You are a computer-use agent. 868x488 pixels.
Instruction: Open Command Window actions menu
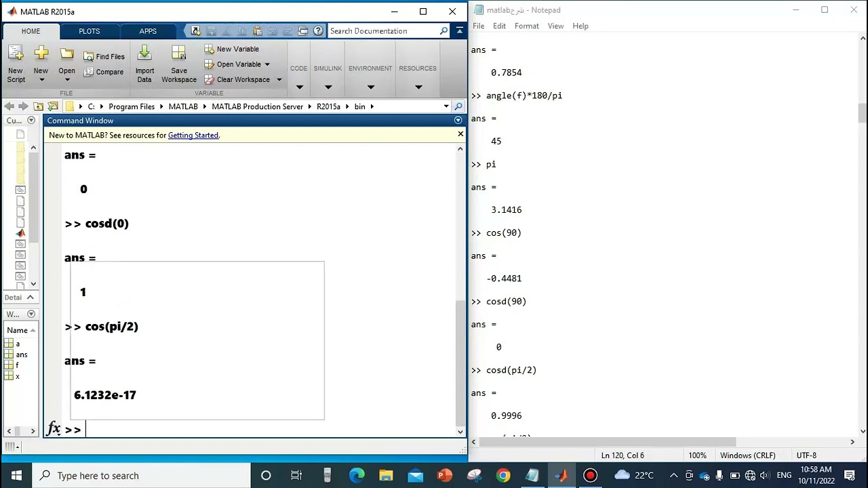tap(458, 120)
